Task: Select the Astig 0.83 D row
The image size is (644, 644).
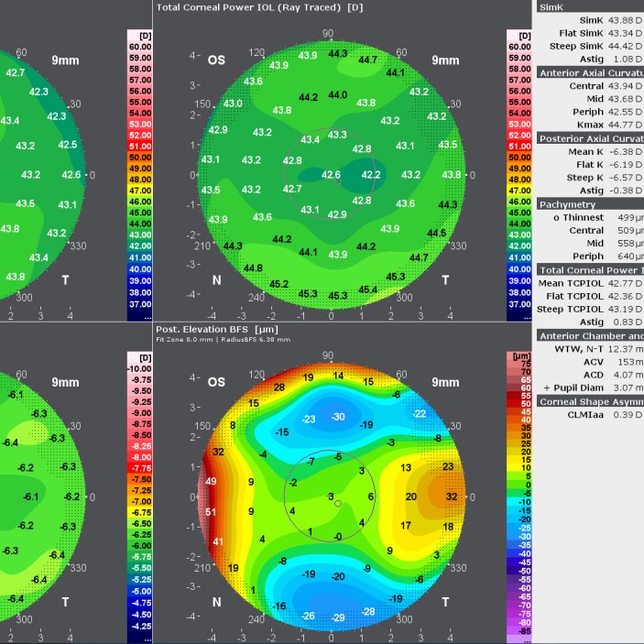Action: (x=611, y=322)
